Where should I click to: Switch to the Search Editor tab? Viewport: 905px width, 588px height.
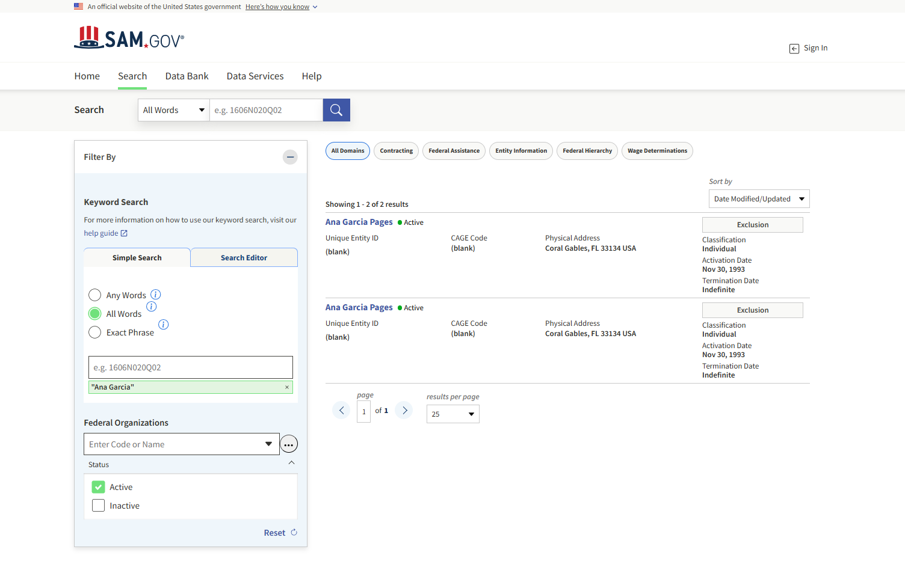click(x=244, y=258)
